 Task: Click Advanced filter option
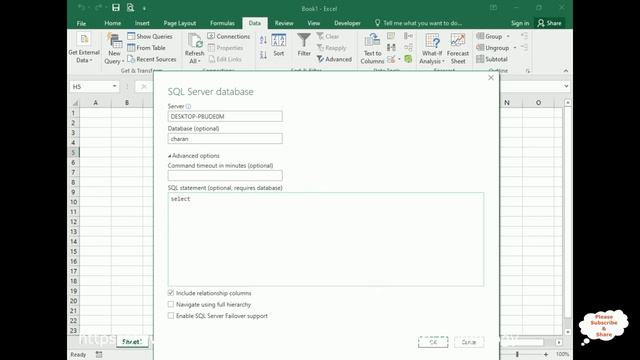[x=334, y=59]
